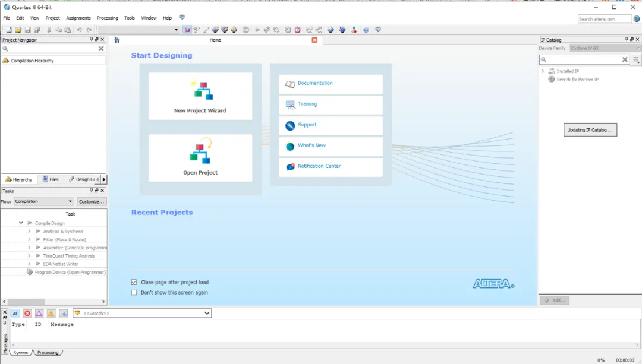This screenshot has height=364, width=642.
Task: Close the Project Navigator panel
Action: 102,40
